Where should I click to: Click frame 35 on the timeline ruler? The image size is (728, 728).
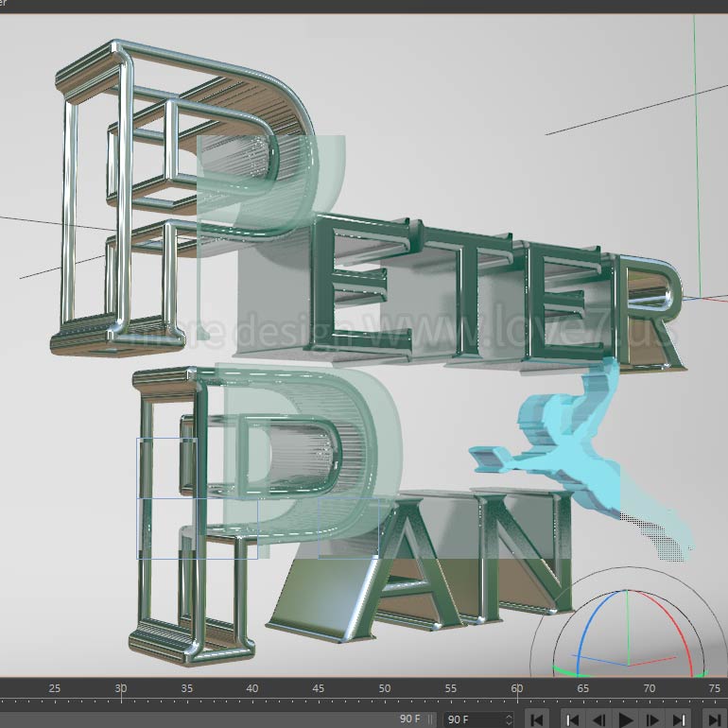point(186,688)
